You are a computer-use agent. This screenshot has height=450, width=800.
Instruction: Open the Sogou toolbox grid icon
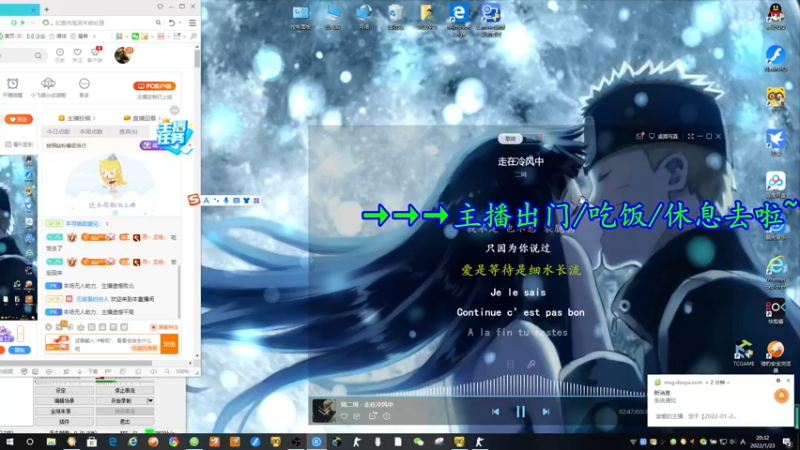pyautogui.click(x=256, y=201)
